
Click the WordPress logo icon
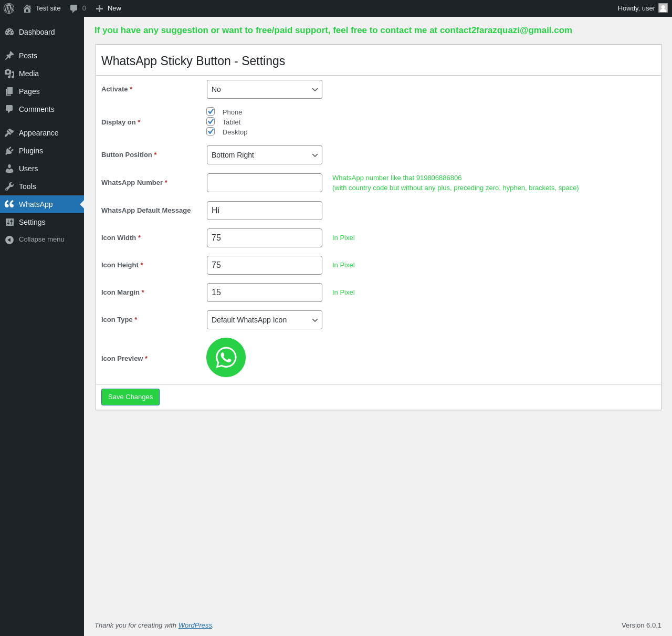pyautogui.click(x=9, y=8)
